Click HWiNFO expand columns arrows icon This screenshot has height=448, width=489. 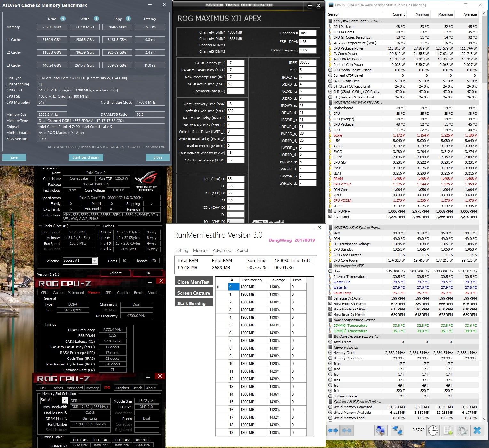pyautogui.click(x=333, y=430)
